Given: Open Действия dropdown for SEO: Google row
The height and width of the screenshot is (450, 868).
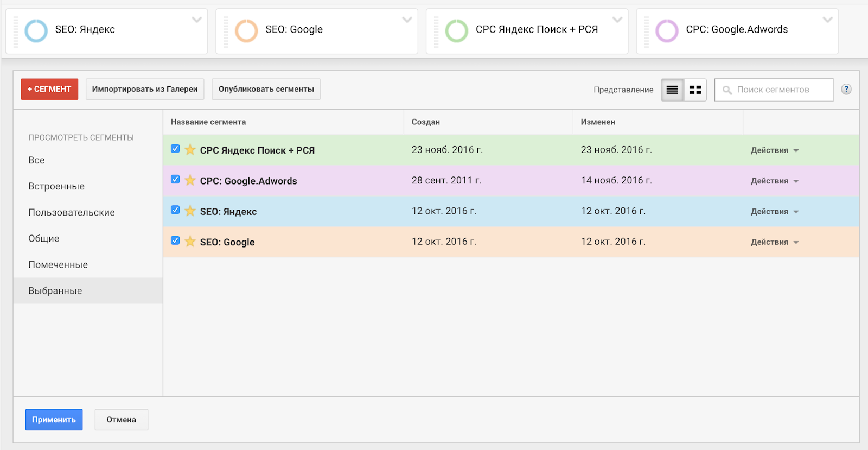Looking at the screenshot, I should 775,242.
